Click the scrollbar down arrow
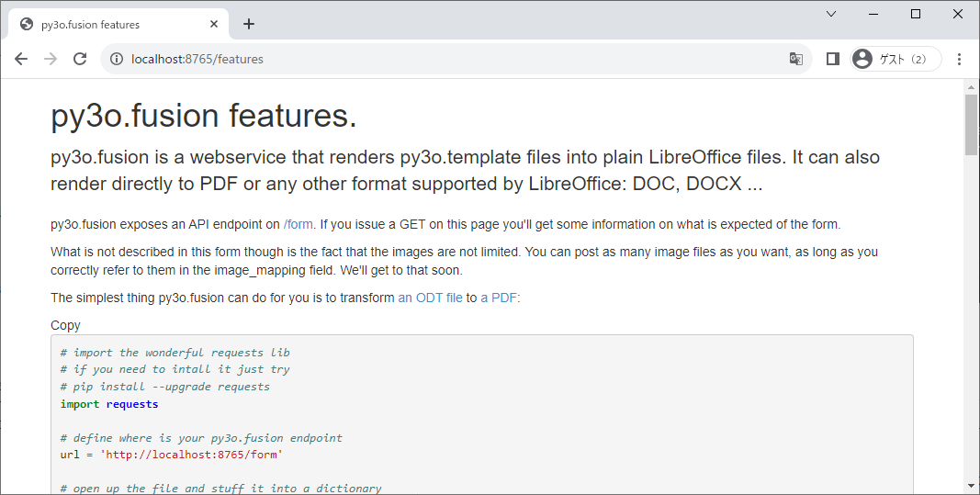Viewport: 980px width, 495px height. click(971, 485)
